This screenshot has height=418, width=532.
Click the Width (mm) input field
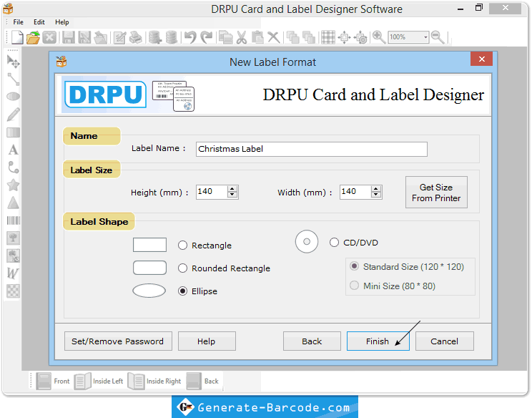click(355, 192)
